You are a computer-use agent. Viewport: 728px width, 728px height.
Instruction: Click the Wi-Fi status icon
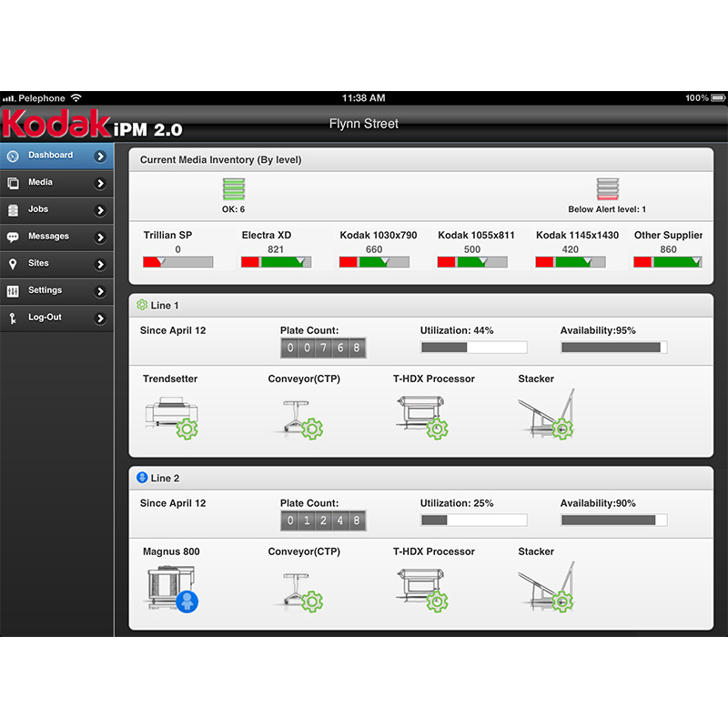click(x=76, y=98)
